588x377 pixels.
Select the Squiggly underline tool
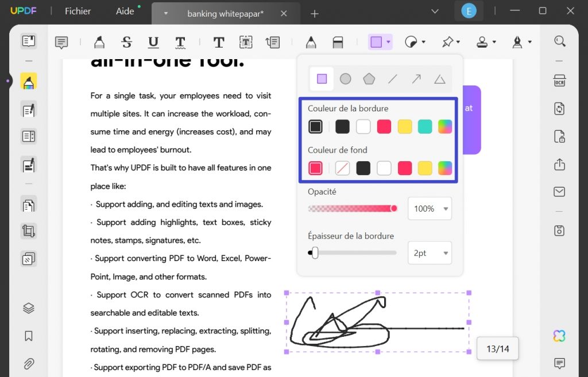[180, 42]
